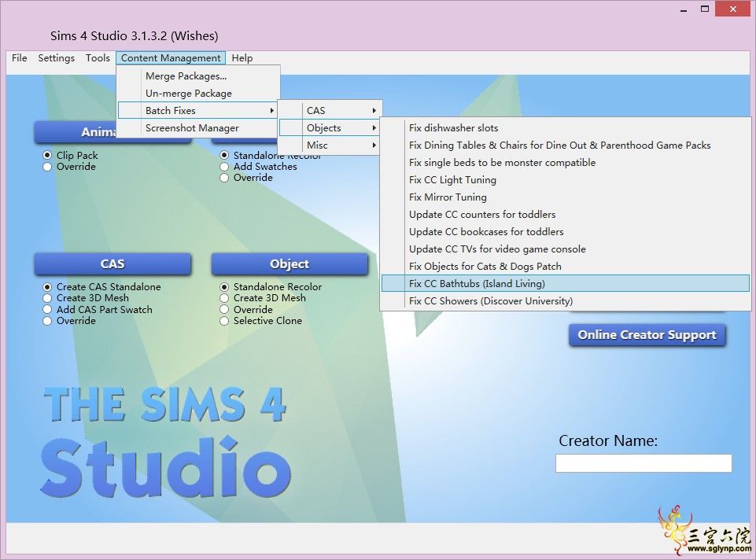Run Fix Mirror Tuning

566,197
